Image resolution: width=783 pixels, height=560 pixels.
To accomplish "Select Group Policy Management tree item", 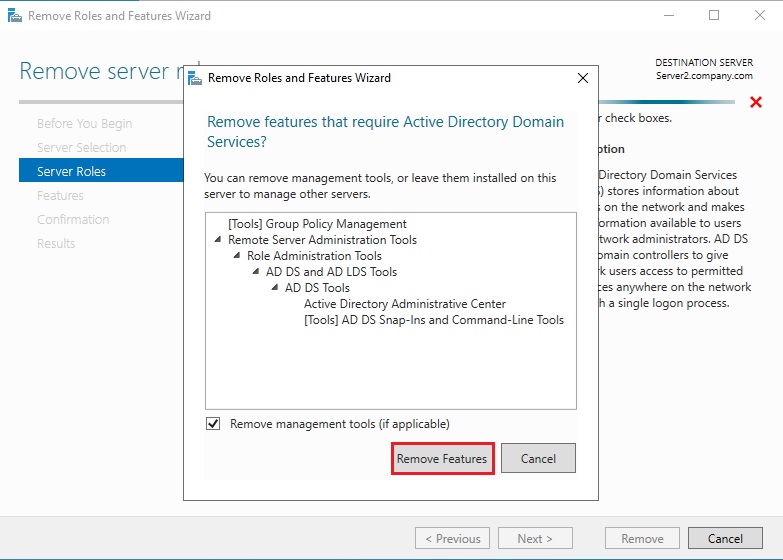I will [x=317, y=224].
